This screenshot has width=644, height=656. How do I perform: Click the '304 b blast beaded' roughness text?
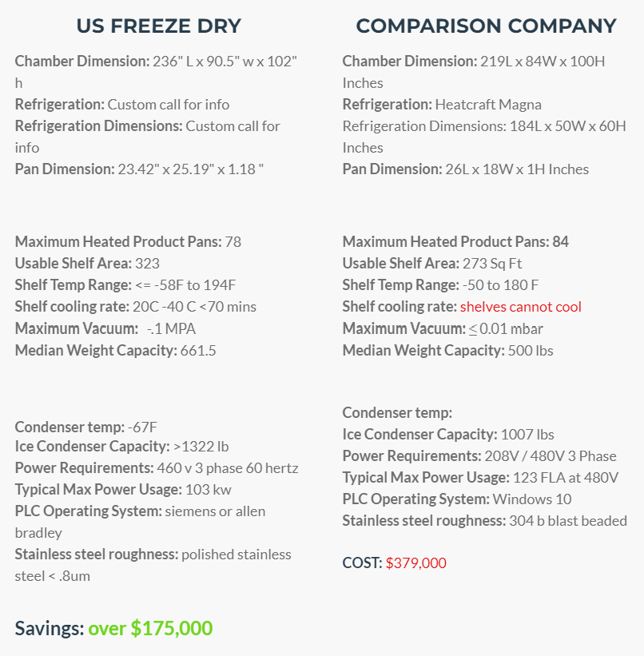(568, 521)
